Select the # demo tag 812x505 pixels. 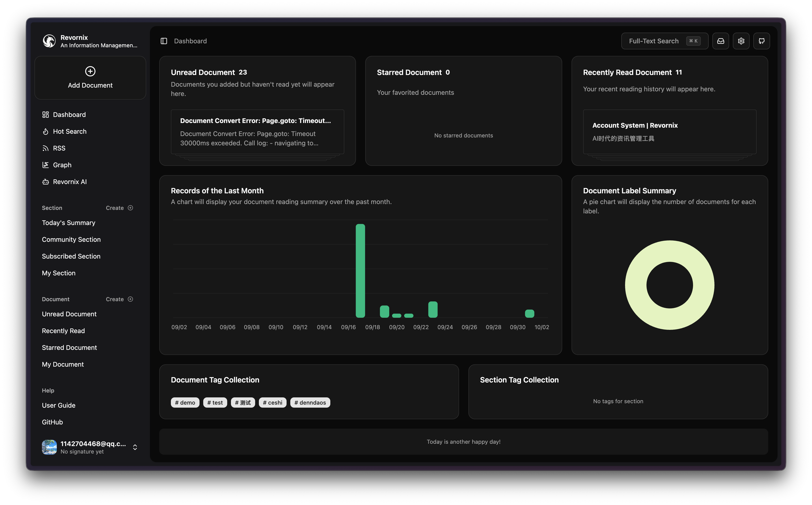tap(185, 403)
